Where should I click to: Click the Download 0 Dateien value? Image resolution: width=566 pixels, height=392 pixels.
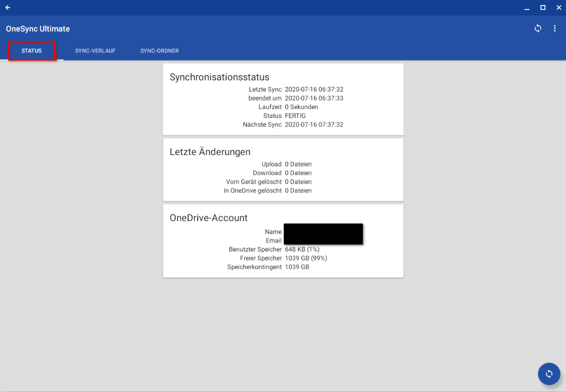(298, 173)
